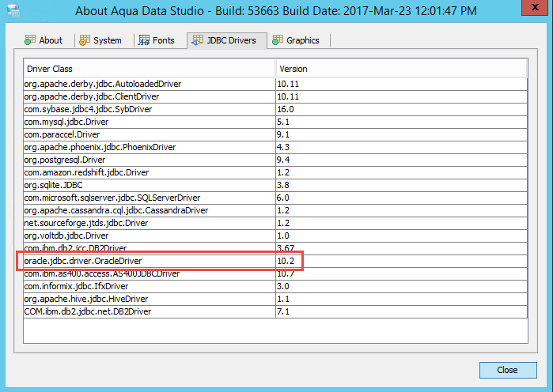Select the CassandraDriver row
The width and height of the screenshot is (553, 392).
pos(275,210)
